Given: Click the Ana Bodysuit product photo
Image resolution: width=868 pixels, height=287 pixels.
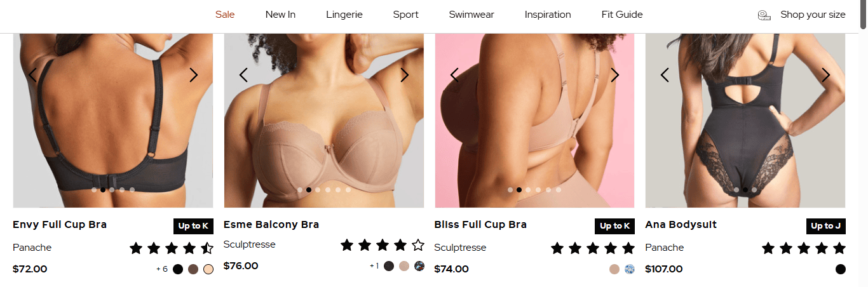Looking at the screenshot, I should [x=745, y=121].
